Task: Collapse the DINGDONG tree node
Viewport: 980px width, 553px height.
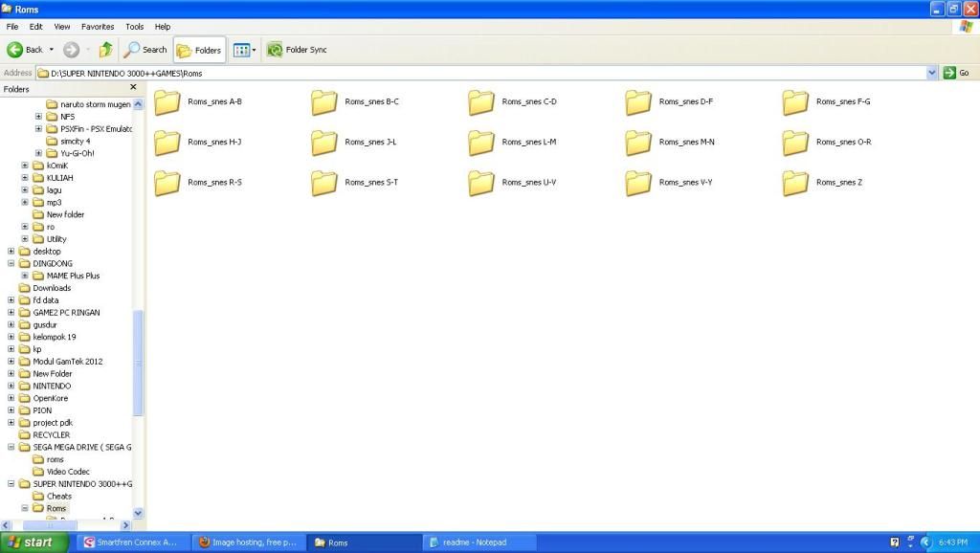Action: (x=11, y=263)
